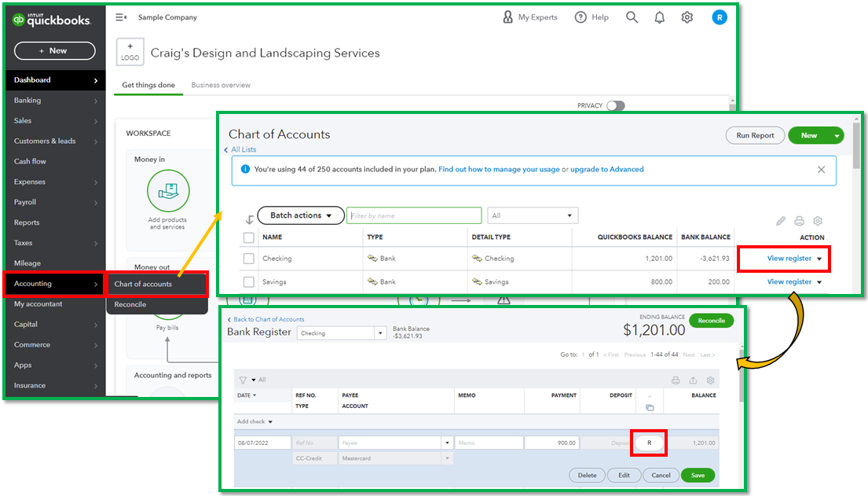Click the copy icon in register header
The height and width of the screenshot is (496, 868).
[650, 408]
